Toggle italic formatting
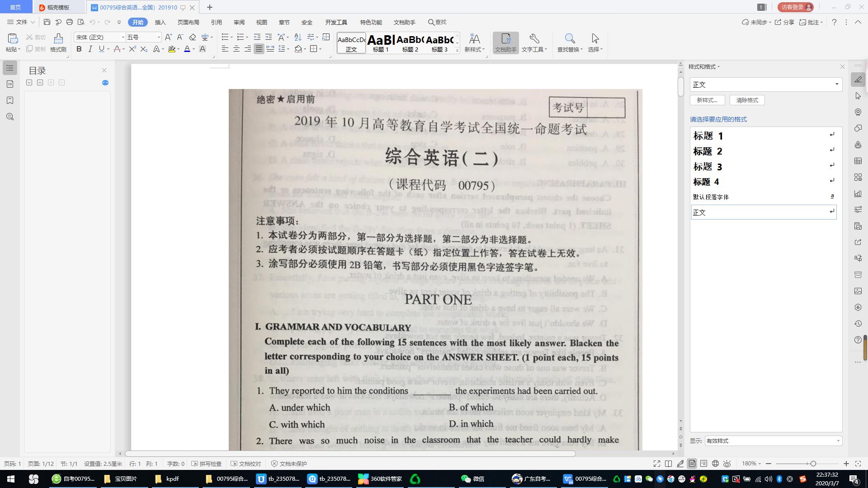 tap(90, 49)
